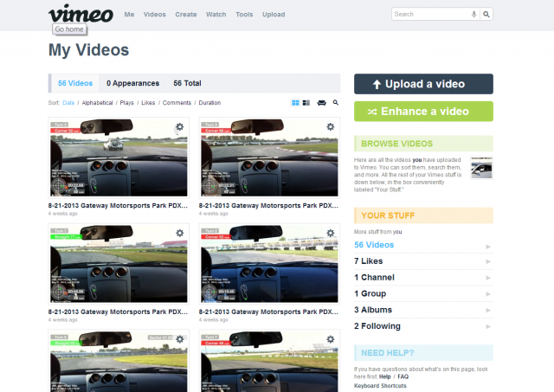The width and height of the screenshot is (554, 392).
Task: Open 2 Following in Your Stuff
Action: click(x=377, y=326)
